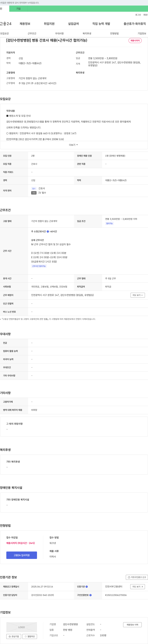Click 비희망 value for 병역 대체 복무자
This screenshot has height=644, width=148.
[x=34, y=410]
